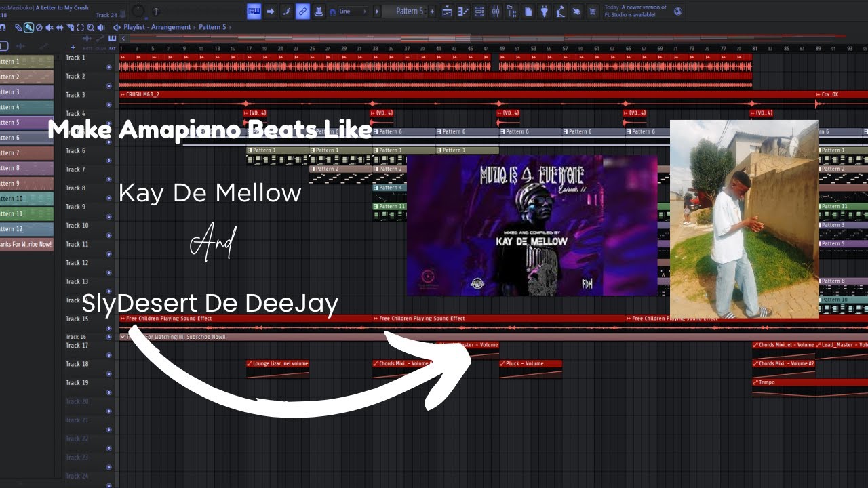This screenshot has width=868, height=488.
Task: Select the Playback speaker tool
Action: [x=101, y=28]
